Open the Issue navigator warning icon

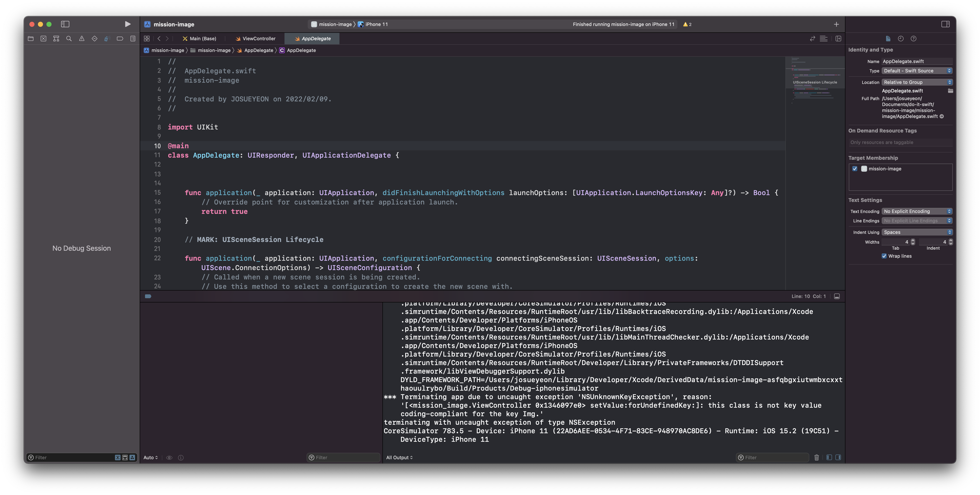82,38
